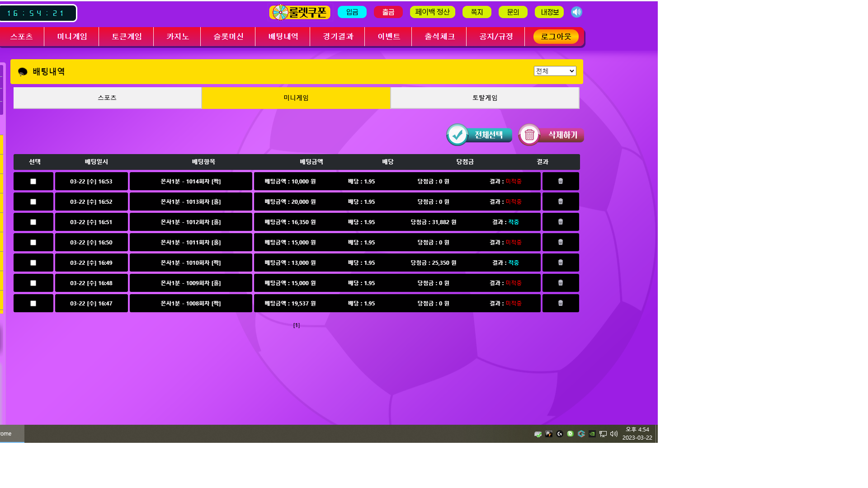
Task: Open the 토탈게임 history tab
Action: point(485,98)
